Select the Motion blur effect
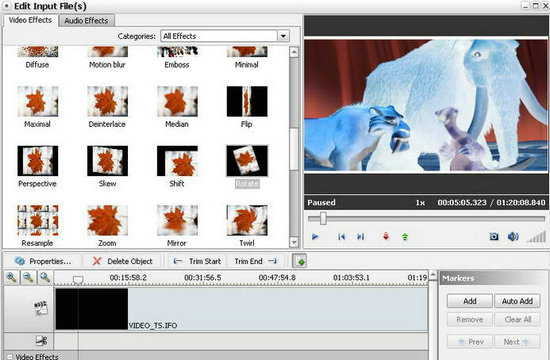This screenshot has width=550, height=360. [x=107, y=52]
